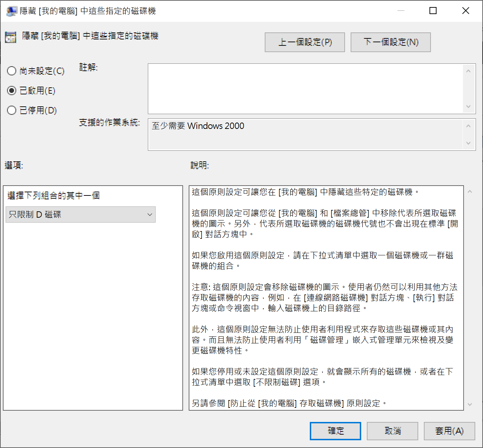Confirm with the 確定 button
This screenshot has width=483, height=448.
335,431
